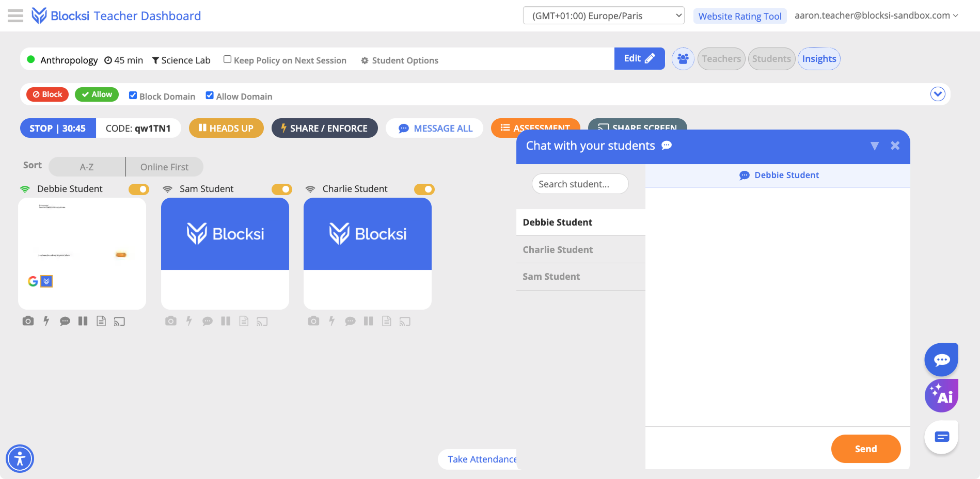Uncheck the Block Domain checkbox
This screenshot has height=479, width=980.
pos(133,95)
